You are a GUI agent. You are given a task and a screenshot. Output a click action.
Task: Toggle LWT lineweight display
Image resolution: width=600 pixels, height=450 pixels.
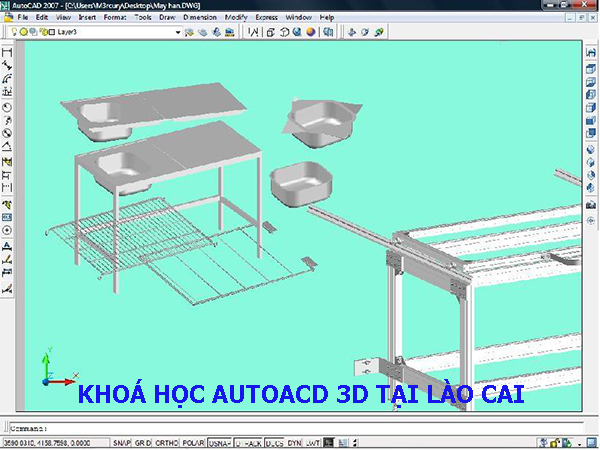coord(313,443)
